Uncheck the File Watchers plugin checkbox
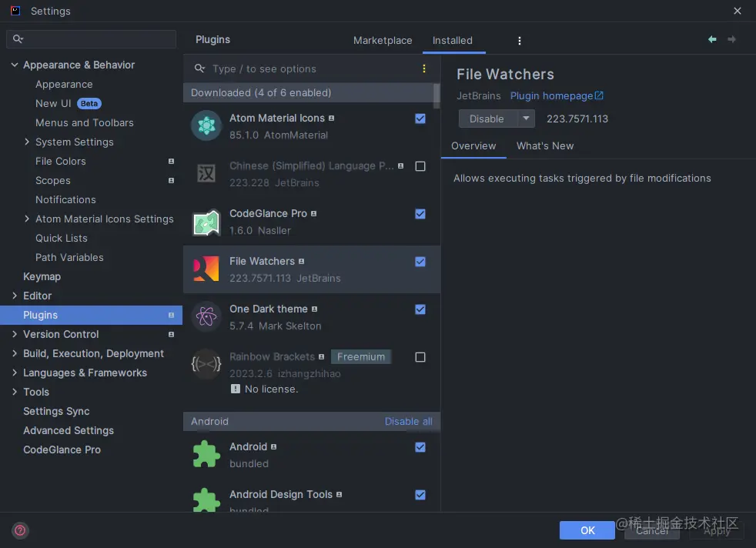The width and height of the screenshot is (756, 548). [420, 262]
